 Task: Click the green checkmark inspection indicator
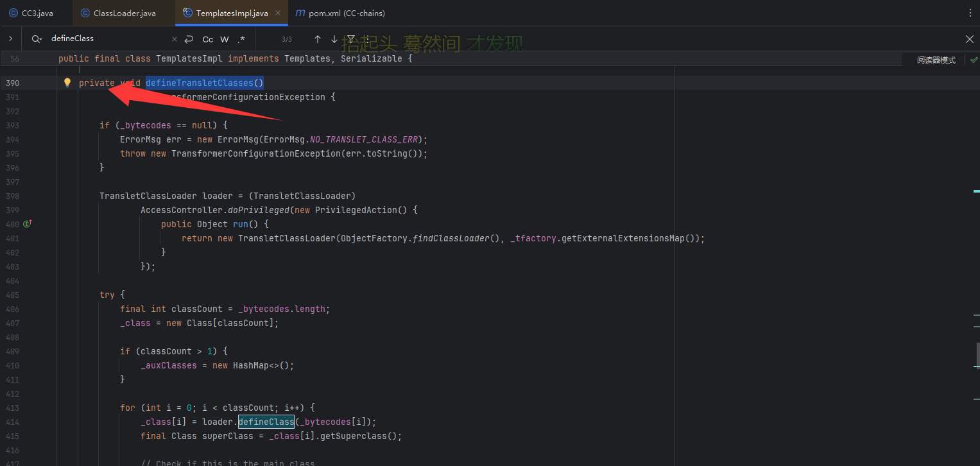click(974, 60)
